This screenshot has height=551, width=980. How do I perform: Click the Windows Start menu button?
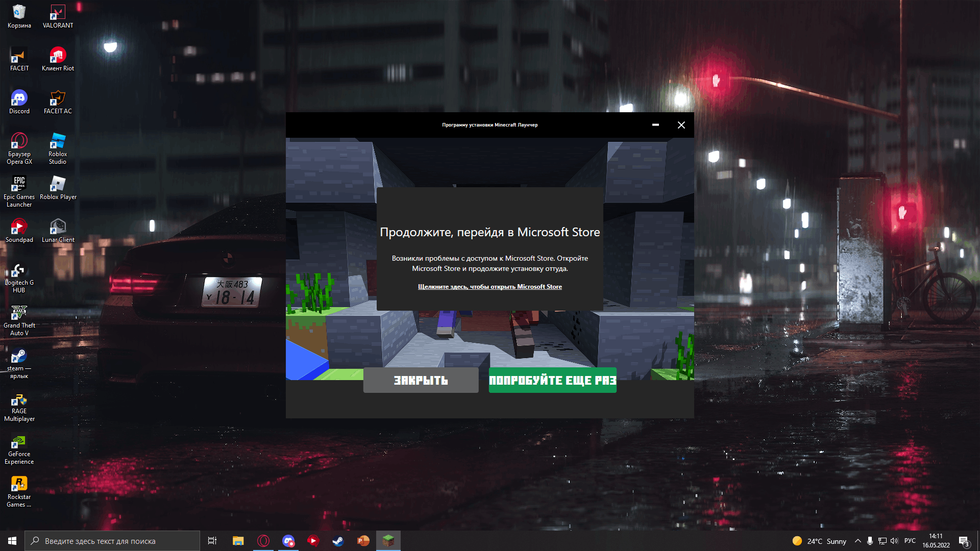[11, 540]
